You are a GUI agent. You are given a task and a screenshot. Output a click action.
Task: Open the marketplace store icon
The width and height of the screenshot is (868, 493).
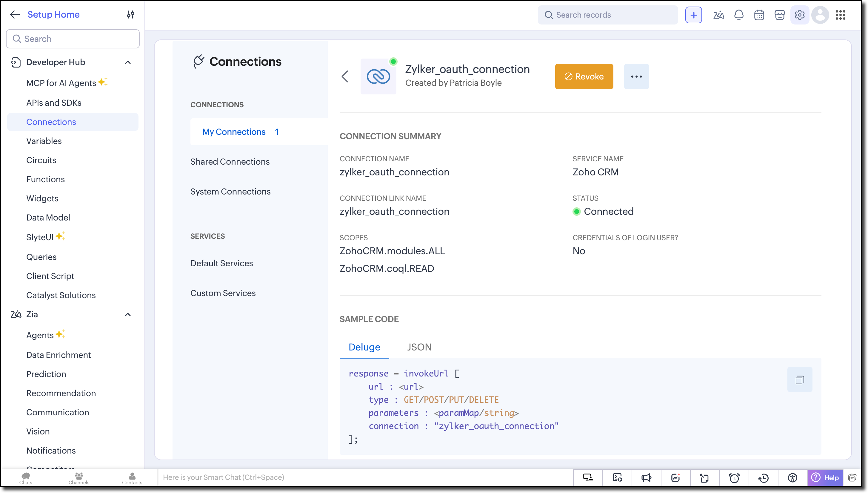tap(779, 15)
